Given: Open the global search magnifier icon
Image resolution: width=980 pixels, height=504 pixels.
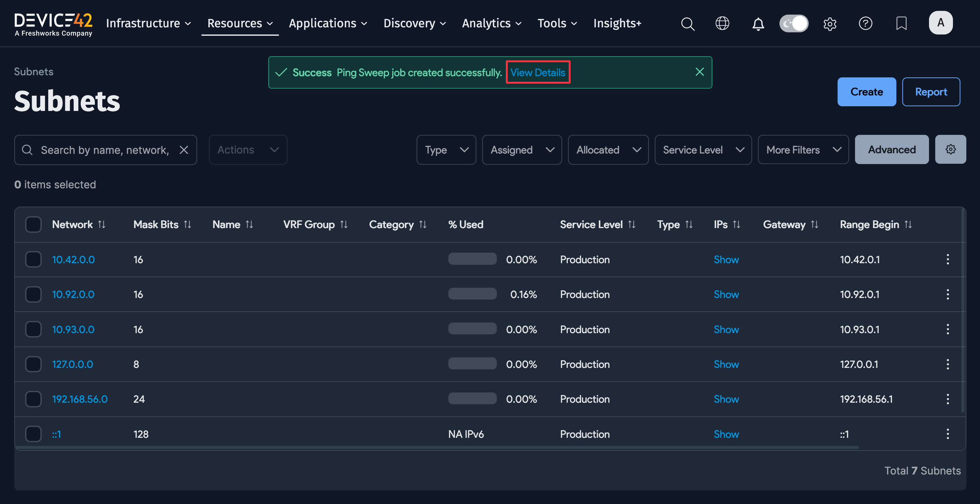Looking at the screenshot, I should click(687, 24).
